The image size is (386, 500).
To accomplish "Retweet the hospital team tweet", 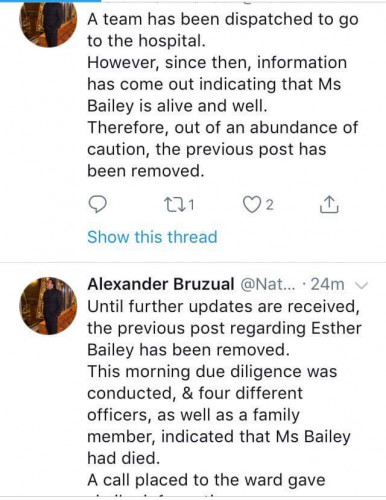I will [x=174, y=205].
